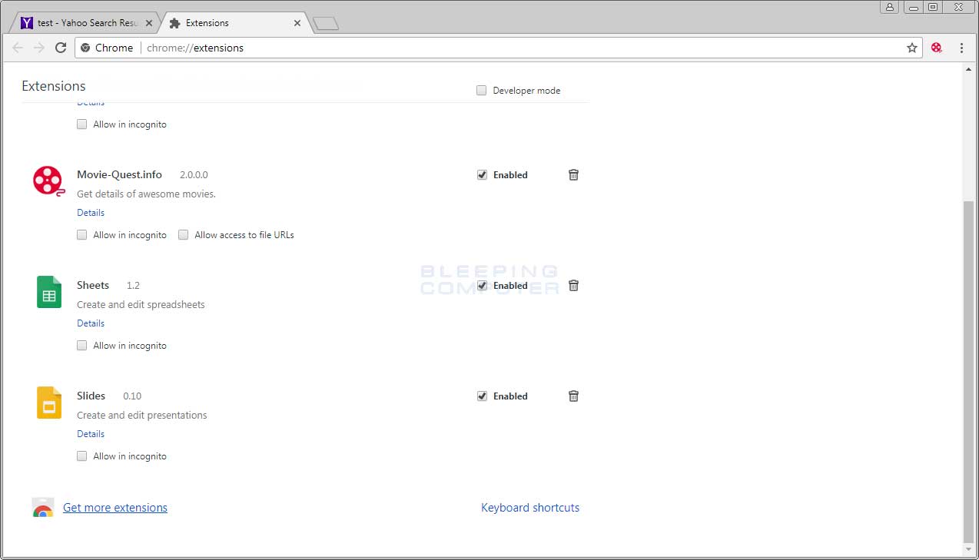This screenshot has height=560, width=979.
Task: Click the Movie-Quest.info extension icon
Action: (x=48, y=181)
